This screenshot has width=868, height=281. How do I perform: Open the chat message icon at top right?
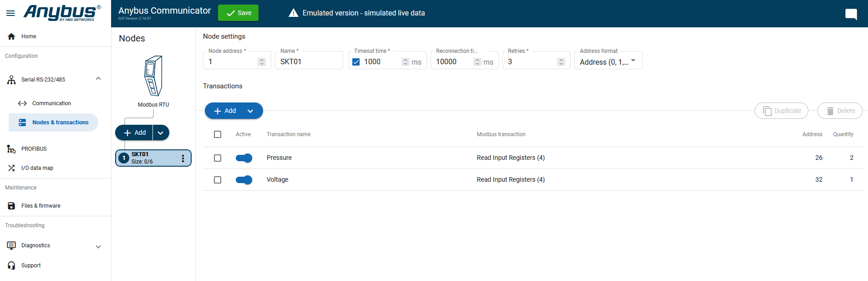pyautogui.click(x=851, y=14)
